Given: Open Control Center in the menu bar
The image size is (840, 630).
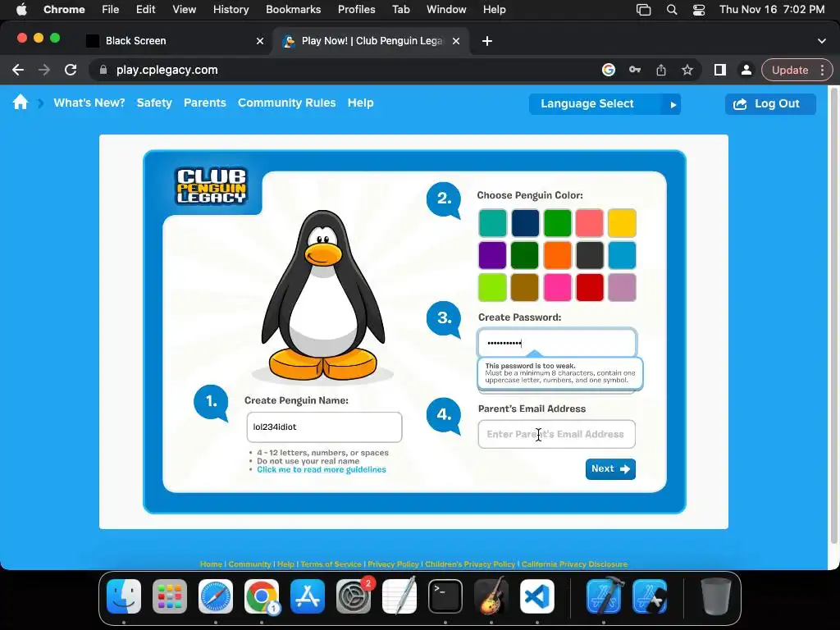Looking at the screenshot, I should pos(699,10).
